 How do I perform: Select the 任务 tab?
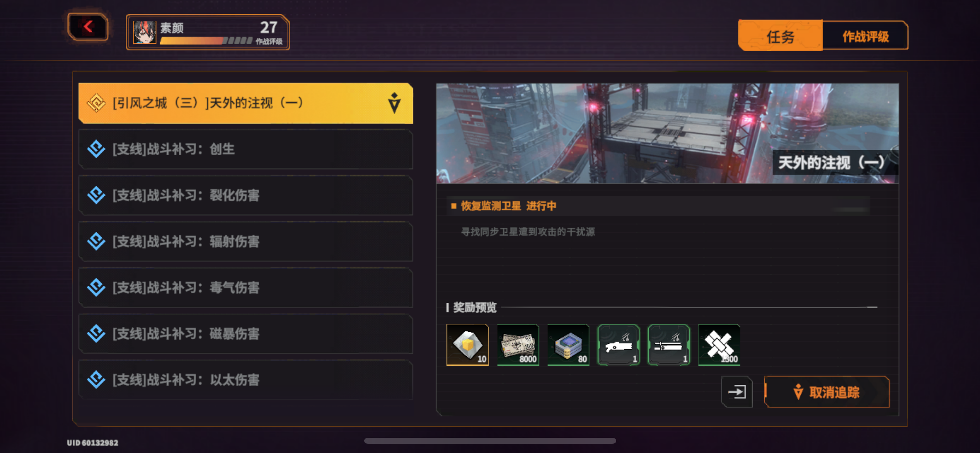780,36
